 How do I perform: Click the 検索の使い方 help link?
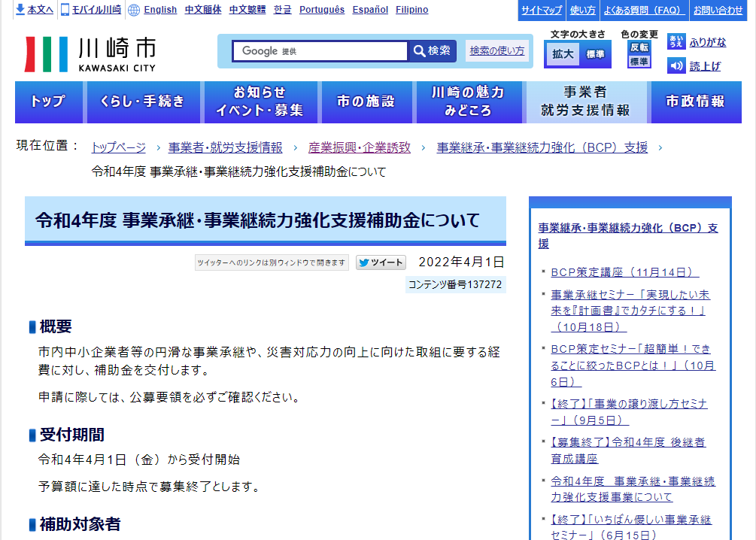tap(497, 51)
